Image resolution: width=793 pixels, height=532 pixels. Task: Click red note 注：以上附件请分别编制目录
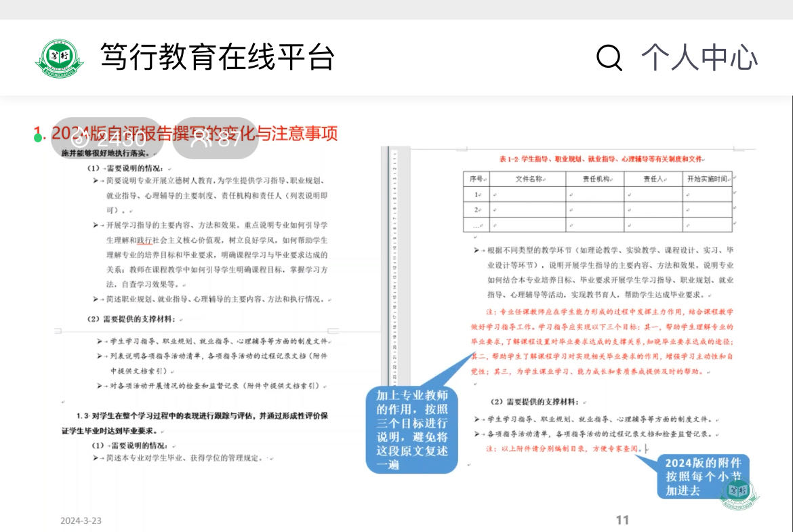coord(564,449)
